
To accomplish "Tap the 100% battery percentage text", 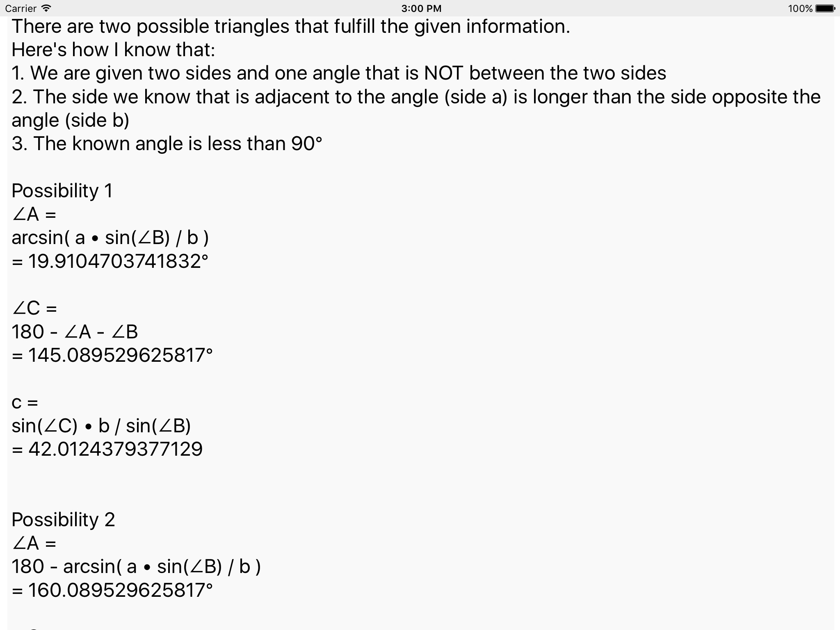I will click(x=800, y=8).
